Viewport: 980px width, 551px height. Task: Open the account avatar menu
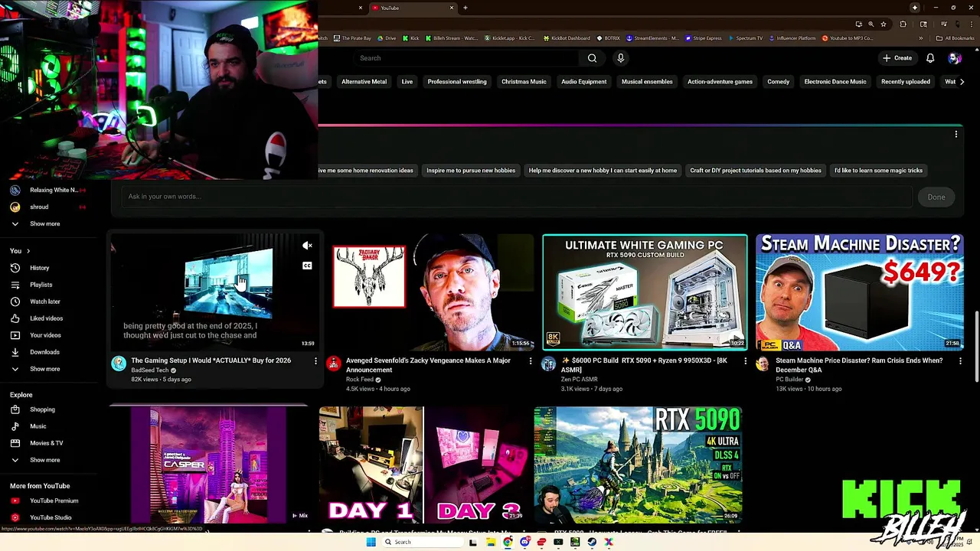tap(955, 58)
